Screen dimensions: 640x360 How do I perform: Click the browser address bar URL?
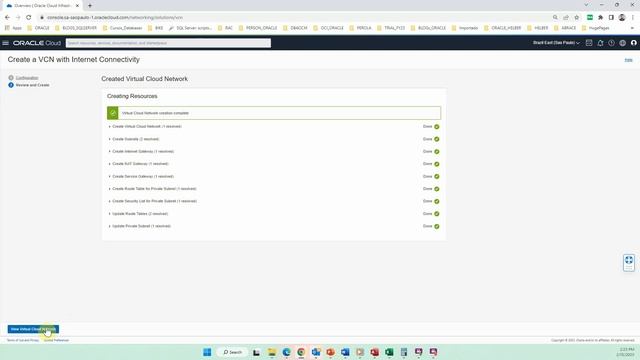[x=115, y=18]
